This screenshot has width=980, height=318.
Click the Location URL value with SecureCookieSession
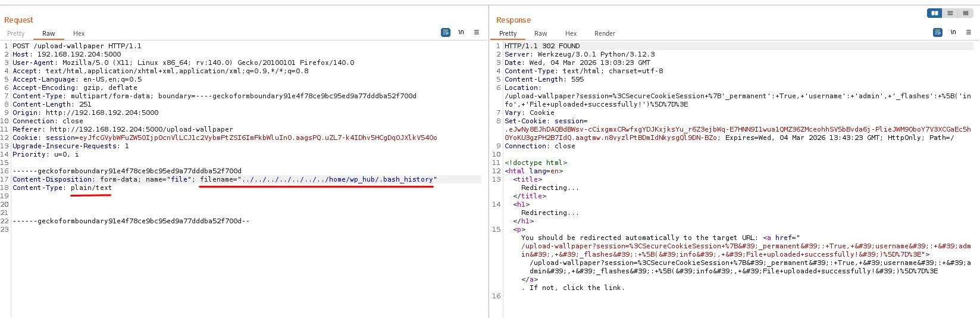738,100
